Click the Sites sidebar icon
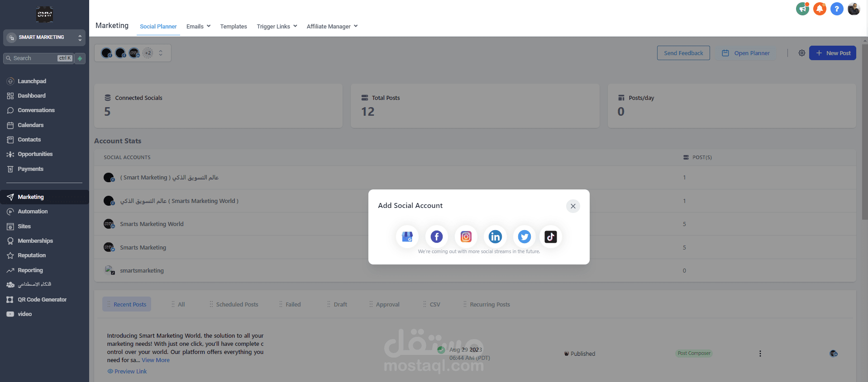This screenshot has width=868, height=382. [x=10, y=226]
